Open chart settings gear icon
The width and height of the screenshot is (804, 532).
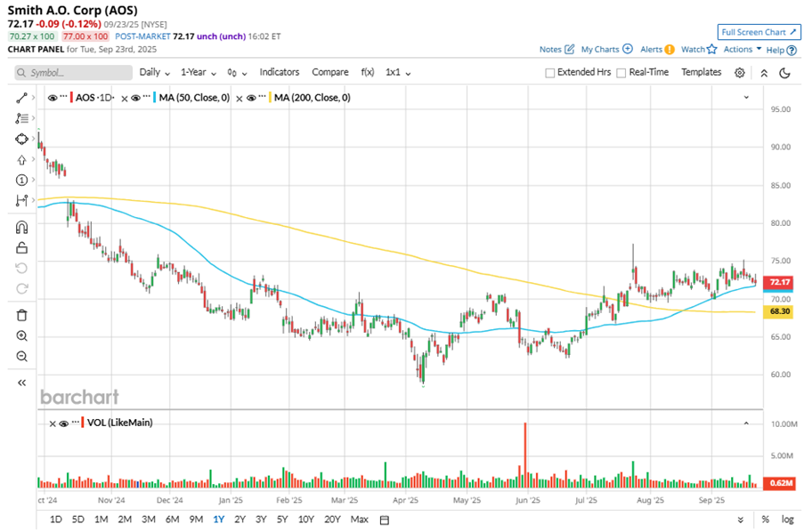coord(739,73)
